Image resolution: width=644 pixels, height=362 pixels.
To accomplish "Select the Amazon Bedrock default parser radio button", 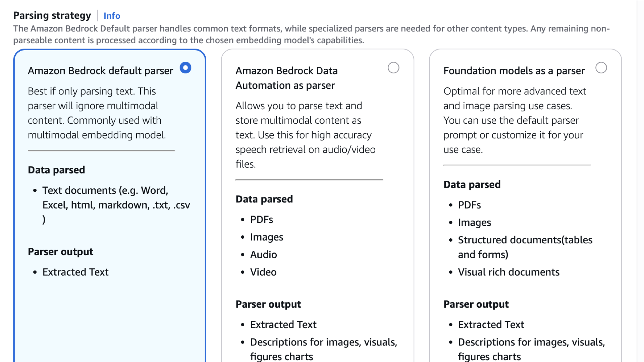I will click(185, 68).
